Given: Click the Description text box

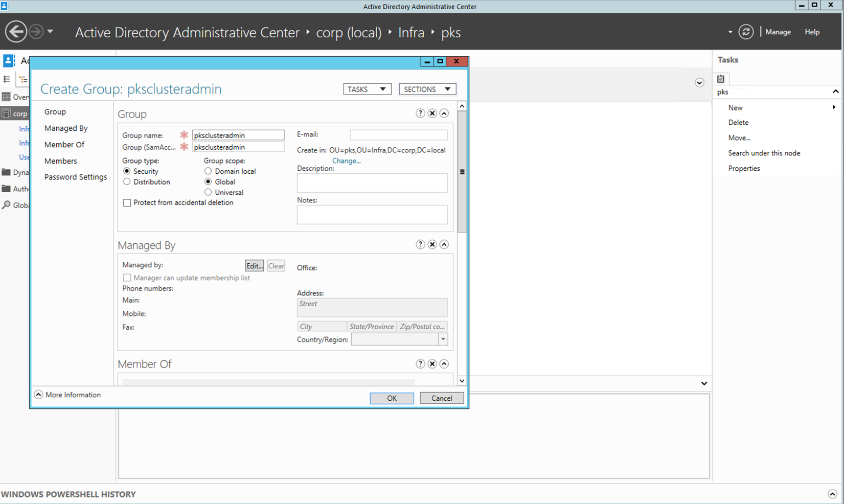Looking at the screenshot, I should pos(372,183).
